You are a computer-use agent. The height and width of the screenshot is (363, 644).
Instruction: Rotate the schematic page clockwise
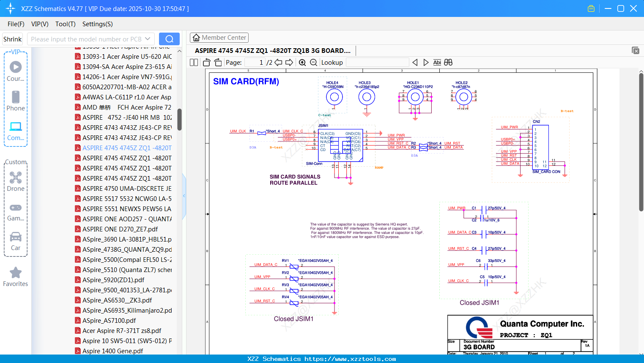click(x=218, y=62)
